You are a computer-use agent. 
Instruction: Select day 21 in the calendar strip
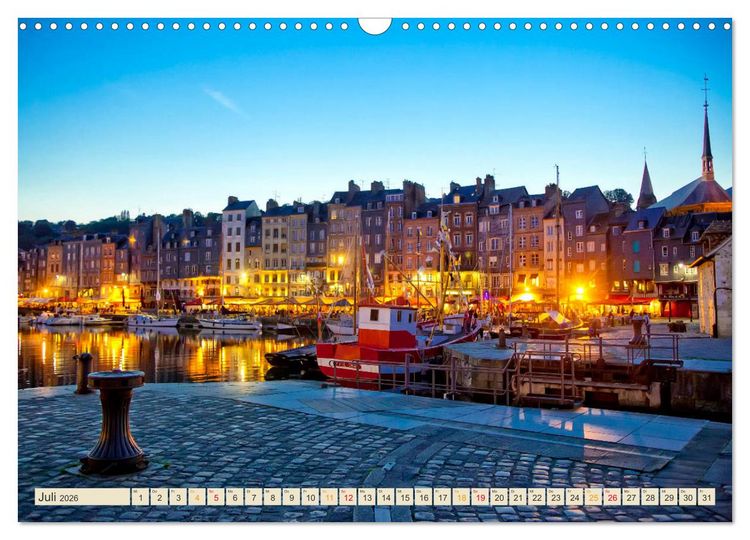518,496
